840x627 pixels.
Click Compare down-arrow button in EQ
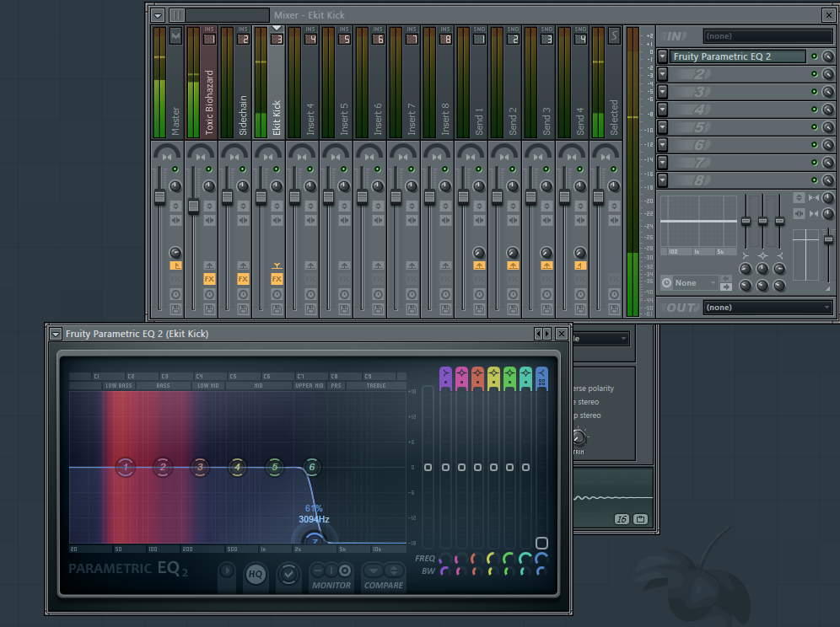click(x=374, y=570)
